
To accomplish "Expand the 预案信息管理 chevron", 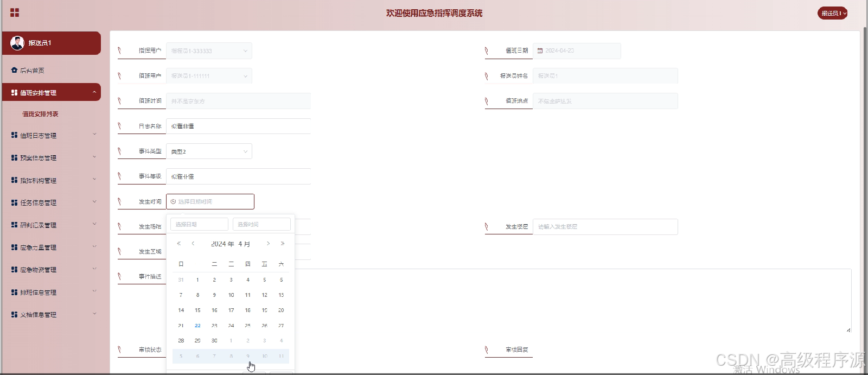I will [94, 157].
